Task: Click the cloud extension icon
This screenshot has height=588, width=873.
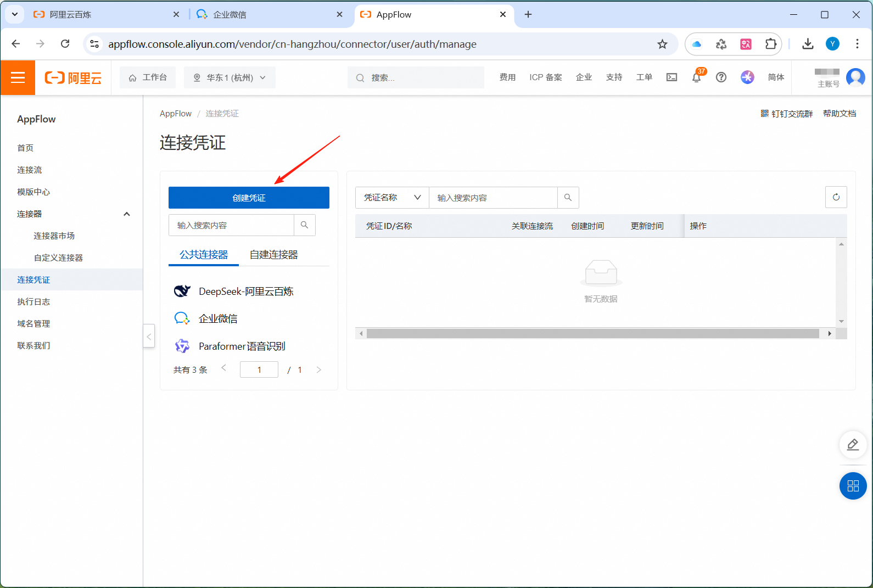Action: coord(697,44)
